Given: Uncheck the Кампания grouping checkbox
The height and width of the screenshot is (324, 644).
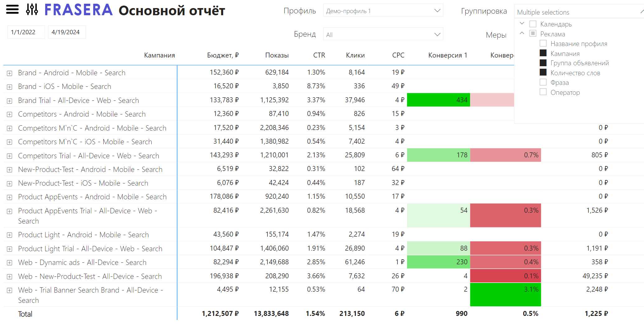Looking at the screenshot, I should (x=543, y=53).
